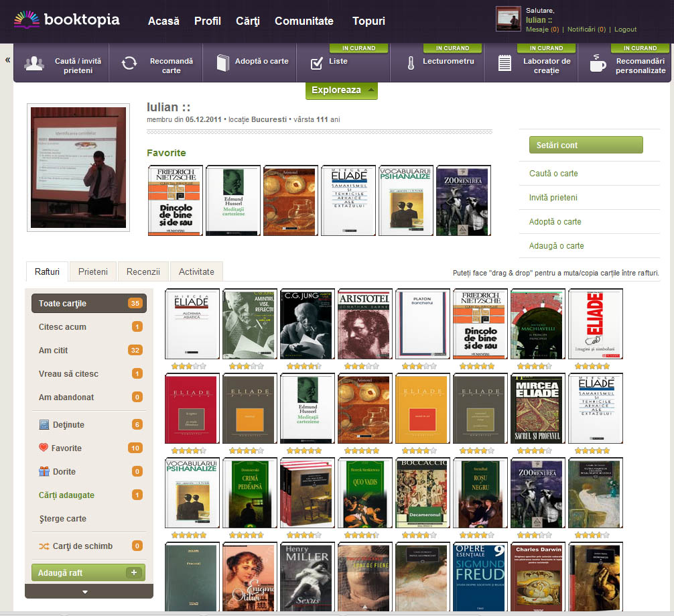Switch to the Rafturi tab
This screenshot has width=674, height=616.
(47, 271)
